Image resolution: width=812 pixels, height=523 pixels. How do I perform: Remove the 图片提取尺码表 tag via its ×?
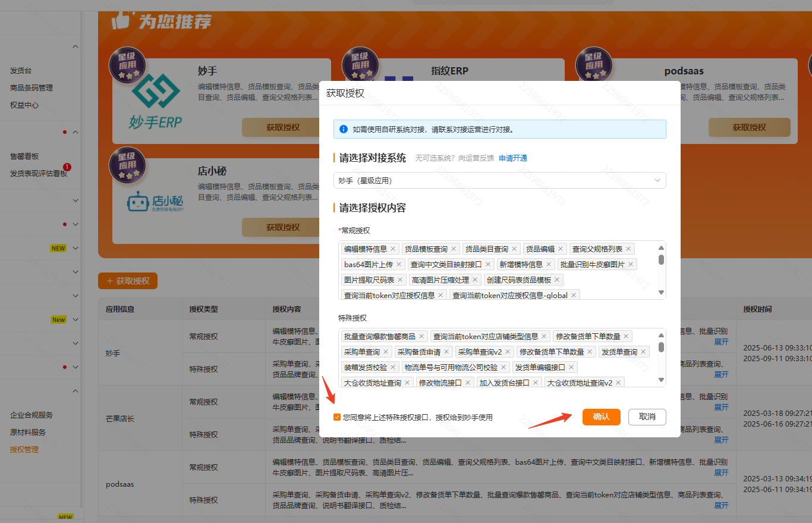[x=400, y=280]
